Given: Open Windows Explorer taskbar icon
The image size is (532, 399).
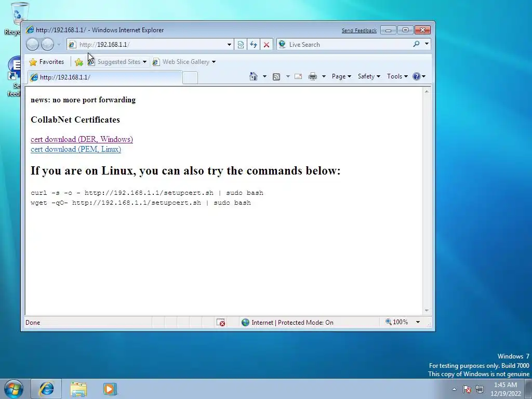Looking at the screenshot, I should (78, 389).
